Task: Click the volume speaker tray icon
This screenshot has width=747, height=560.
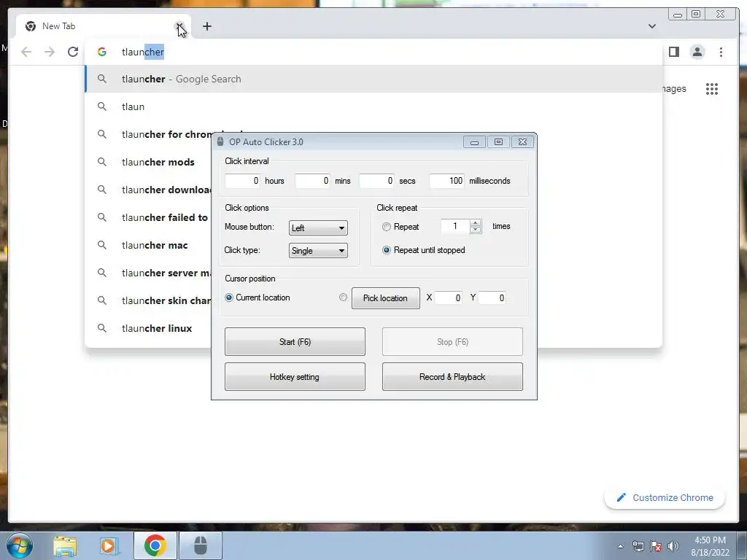Action: coord(673,546)
